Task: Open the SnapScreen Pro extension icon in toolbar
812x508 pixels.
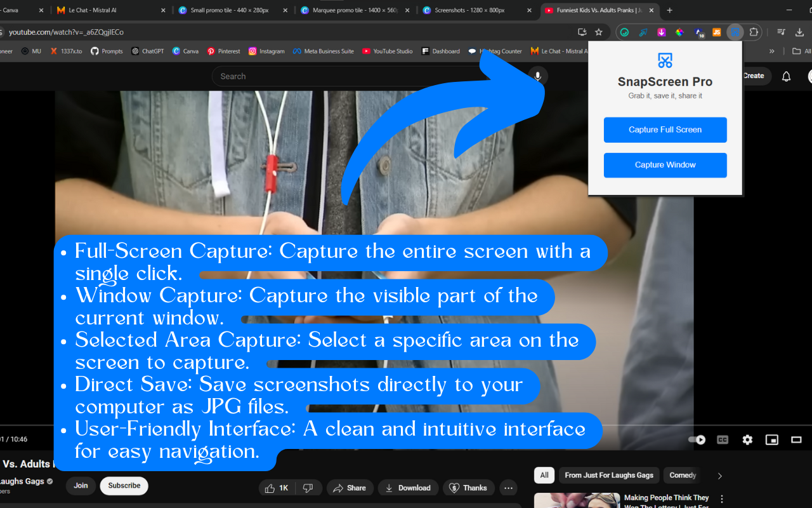Action: tap(735, 32)
